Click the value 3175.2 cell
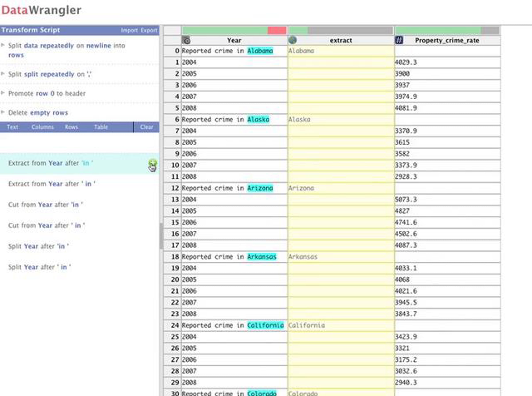Image resolution: width=532 pixels, height=396 pixels. pyautogui.click(x=448, y=360)
